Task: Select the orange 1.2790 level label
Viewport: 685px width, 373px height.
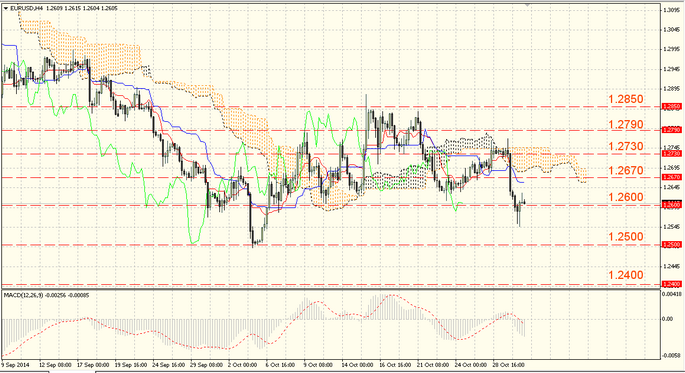Action: point(626,125)
